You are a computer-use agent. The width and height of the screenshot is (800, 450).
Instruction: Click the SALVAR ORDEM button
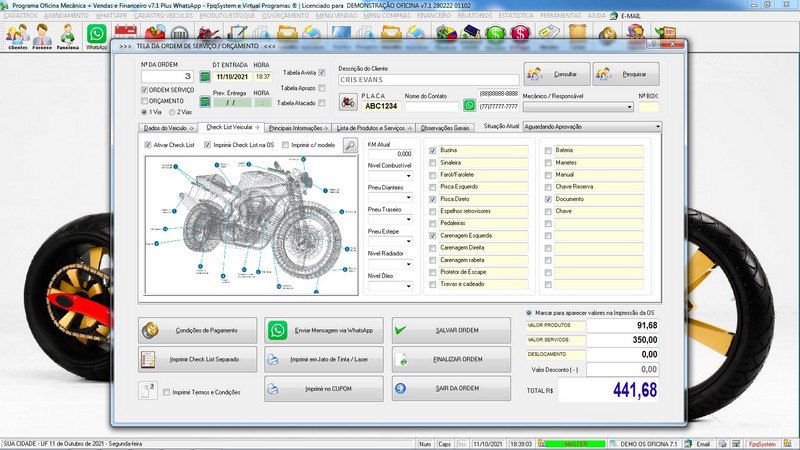click(x=451, y=330)
